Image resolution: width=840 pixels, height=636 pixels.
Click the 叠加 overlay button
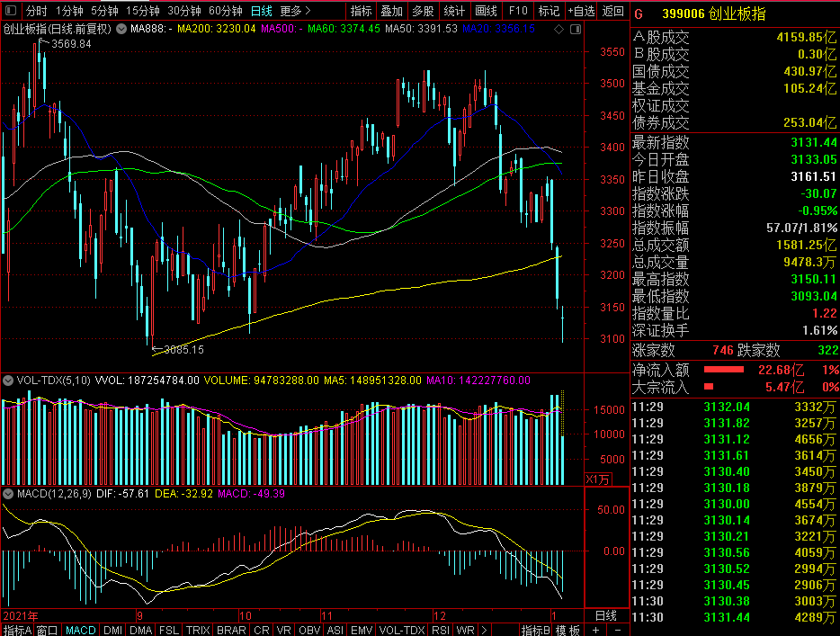pos(391,11)
